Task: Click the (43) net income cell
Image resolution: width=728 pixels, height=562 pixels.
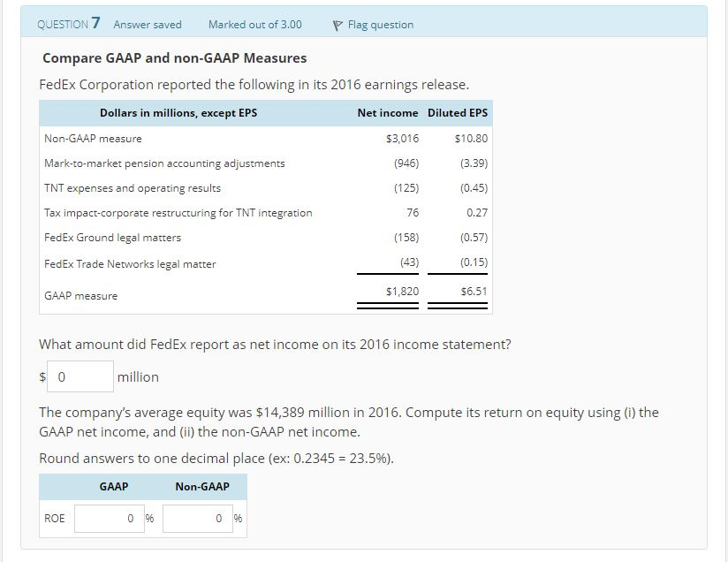Action: (x=410, y=262)
